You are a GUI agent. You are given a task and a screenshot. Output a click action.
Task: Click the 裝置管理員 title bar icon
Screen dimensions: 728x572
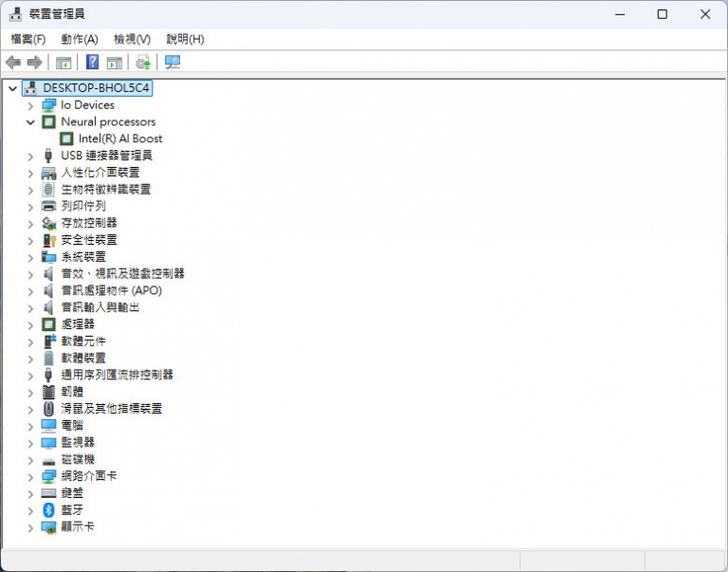[x=15, y=14]
